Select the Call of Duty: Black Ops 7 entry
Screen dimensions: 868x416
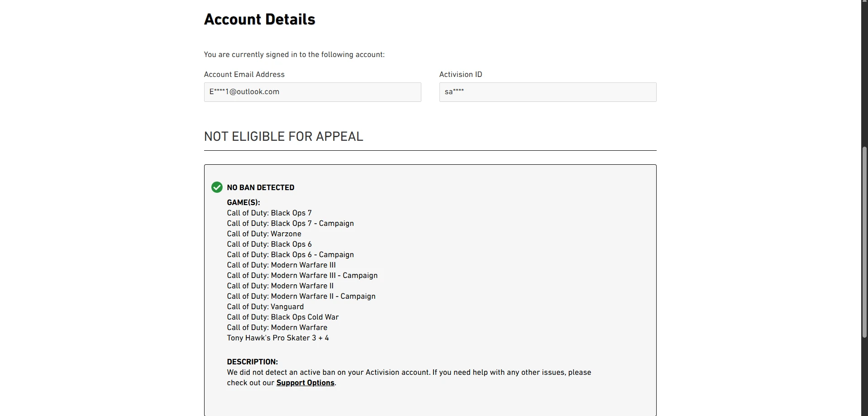(269, 213)
